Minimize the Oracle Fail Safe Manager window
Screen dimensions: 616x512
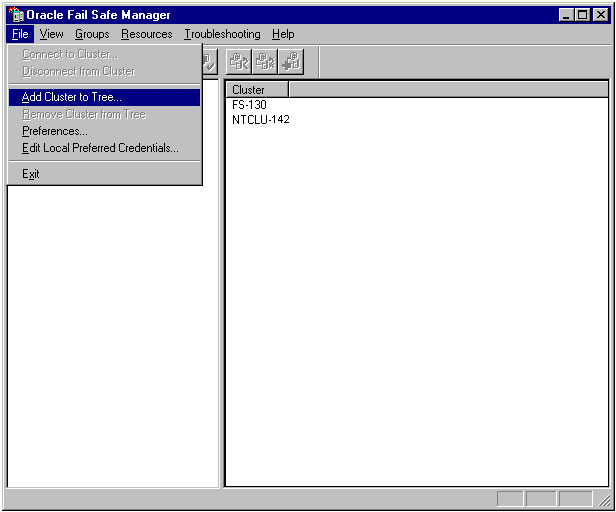[x=566, y=15]
